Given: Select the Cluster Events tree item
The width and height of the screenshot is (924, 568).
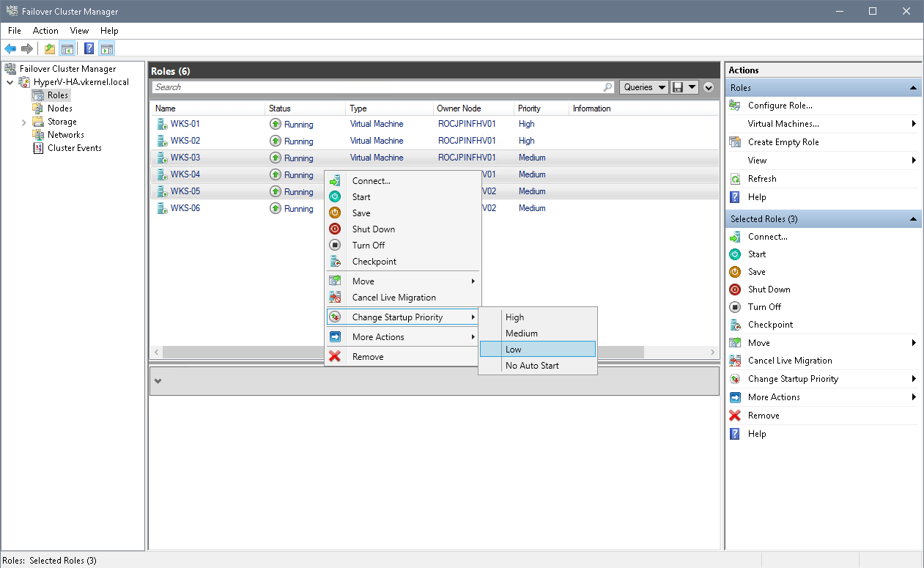Looking at the screenshot, I should [x=75, y=148].
